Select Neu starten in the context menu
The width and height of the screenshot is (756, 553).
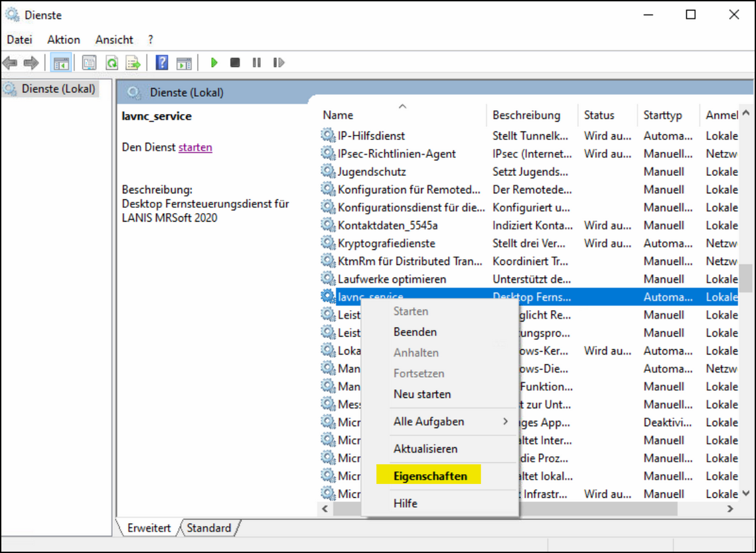(422, 394)
